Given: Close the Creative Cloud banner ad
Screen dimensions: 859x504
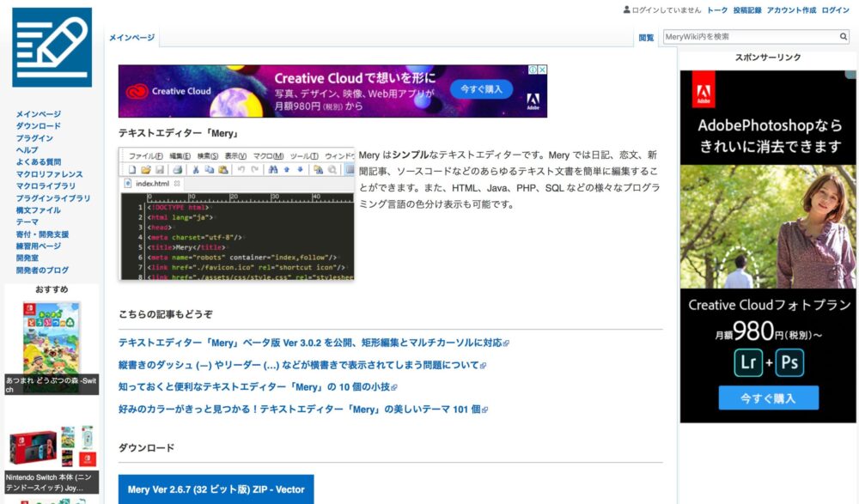Looking at the screenshot, I should click(542, 70).
